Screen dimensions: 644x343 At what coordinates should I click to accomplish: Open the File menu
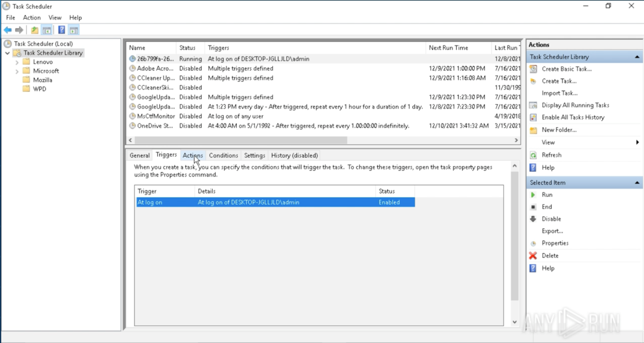[10, 18]
